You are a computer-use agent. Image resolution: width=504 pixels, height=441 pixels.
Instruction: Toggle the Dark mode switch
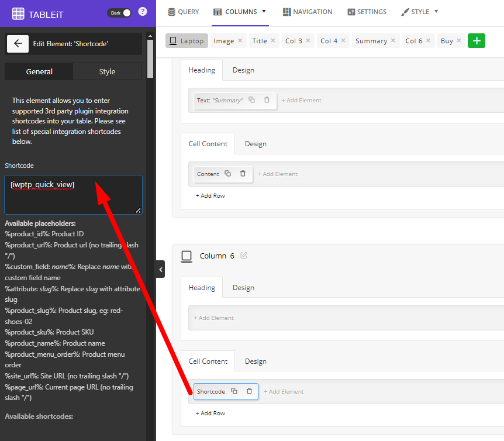tap(120, 12)
